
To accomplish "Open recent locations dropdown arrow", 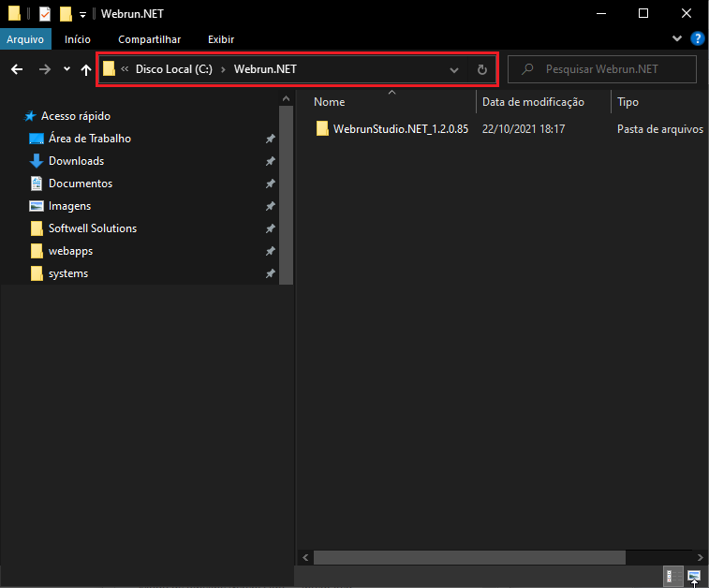I will 66,69.
